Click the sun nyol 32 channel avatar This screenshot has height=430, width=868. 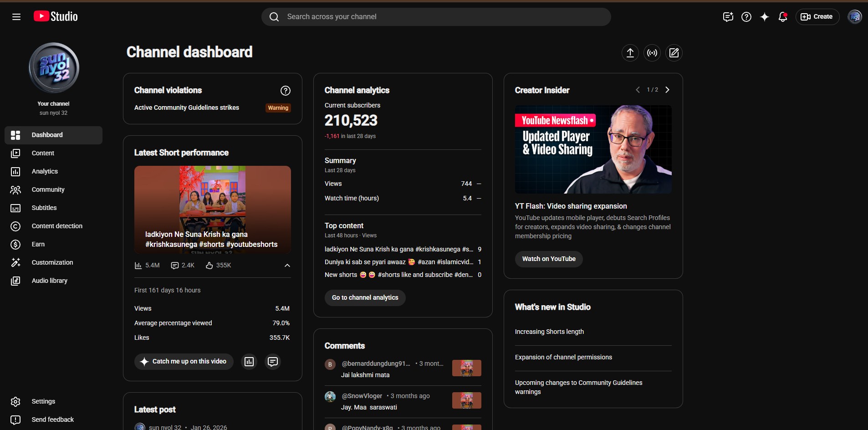54,68
